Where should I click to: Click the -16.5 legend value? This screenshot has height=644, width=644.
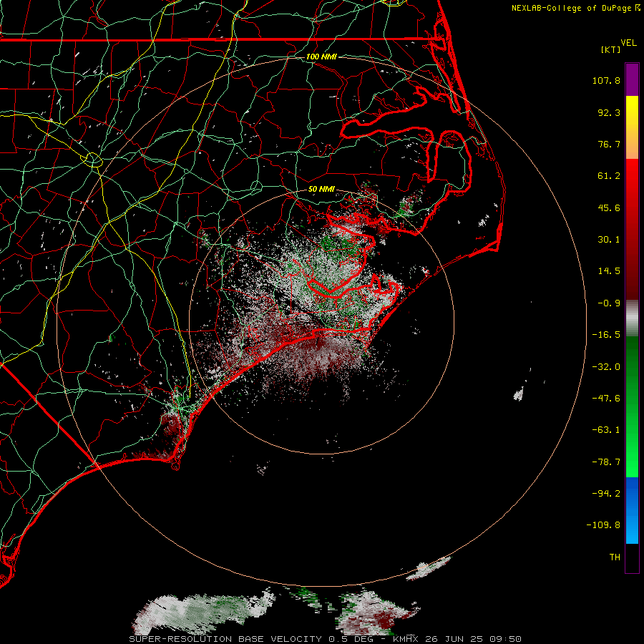[x=606, y=335]
